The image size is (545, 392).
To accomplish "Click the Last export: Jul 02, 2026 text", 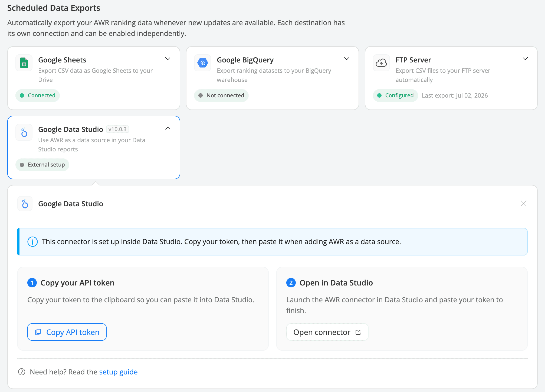I will [455, 95].
